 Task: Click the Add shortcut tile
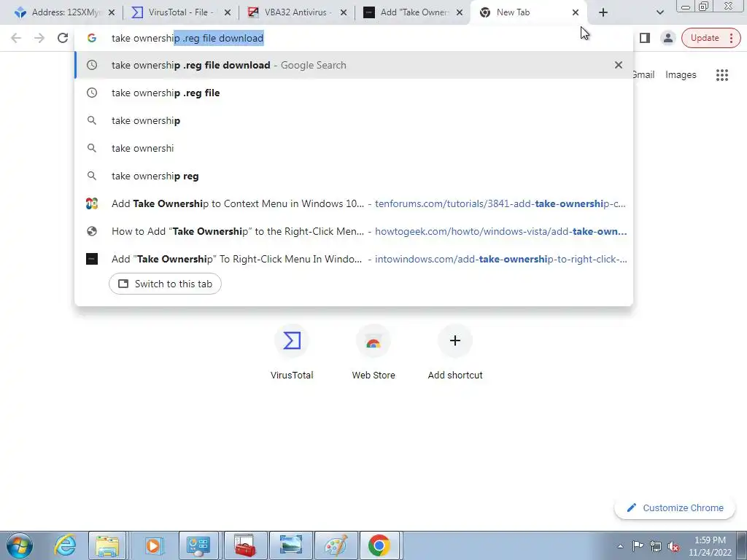pyautogui.click(x=455, y=352)
